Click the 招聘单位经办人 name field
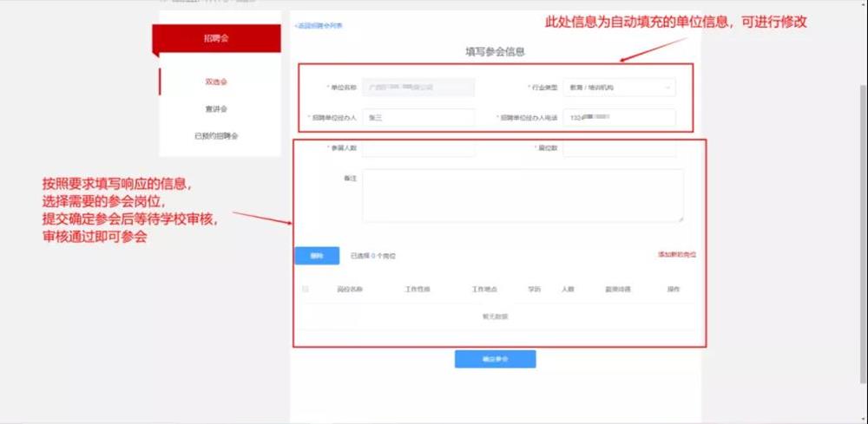This screenshot has height=424, width=868. point(418,117)
